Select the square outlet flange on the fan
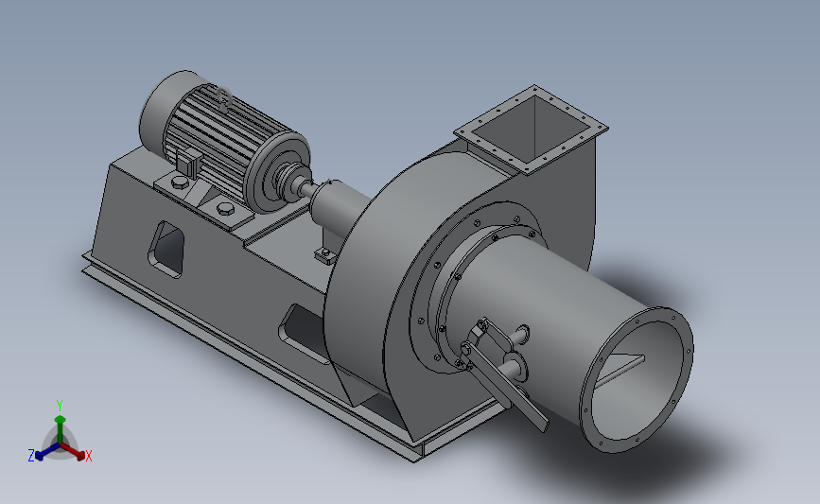This screenshot has width=820, height=504. [x=531, y=130]
